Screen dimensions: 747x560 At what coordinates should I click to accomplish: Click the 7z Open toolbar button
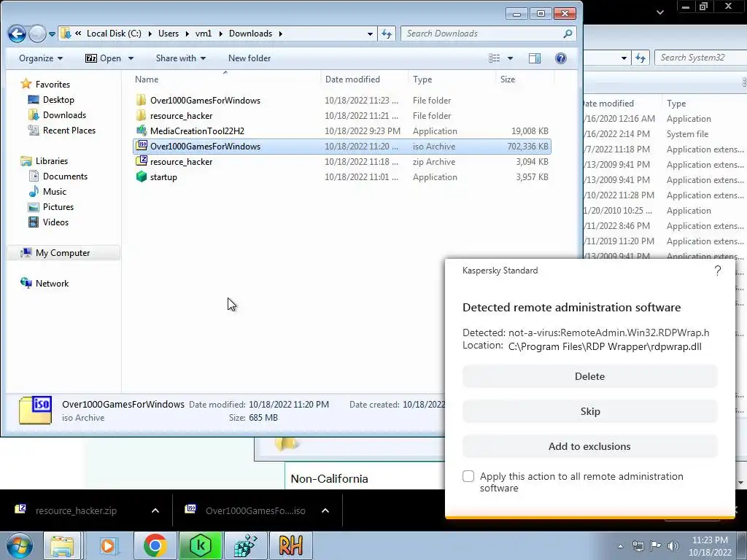click(x=104, y=58)
